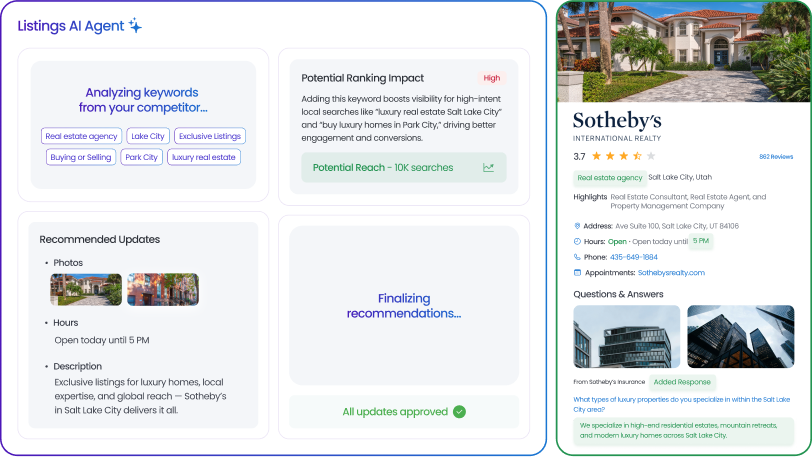Open the recommended brick townhouse photo thumbnail
The image size is (812, 457).
[163, 289]
